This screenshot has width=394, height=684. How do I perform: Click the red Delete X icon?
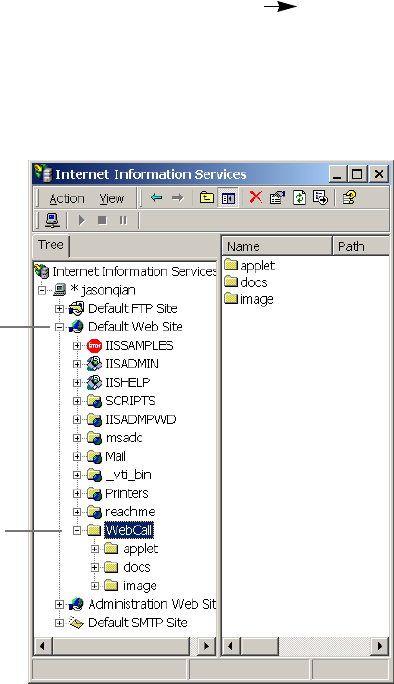(x=256, y=198)
